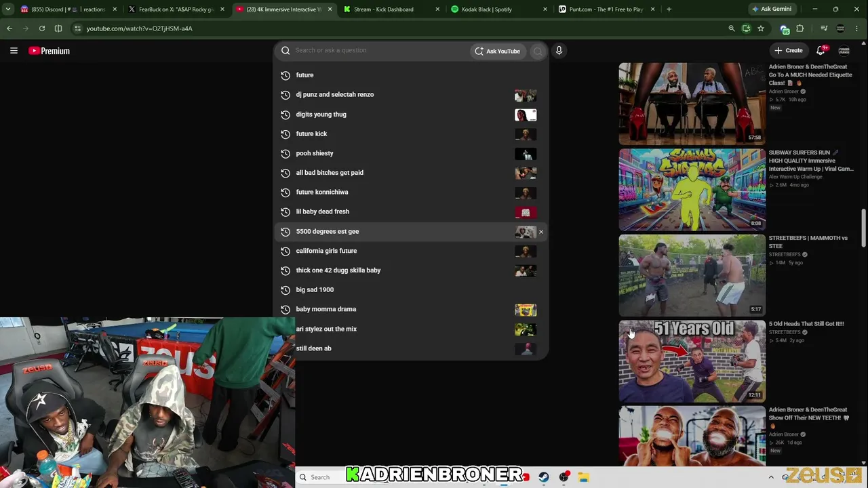Screen dimensions: 868x488
Task: View site information icon in address bar
Action: click(x=78, y=28)
